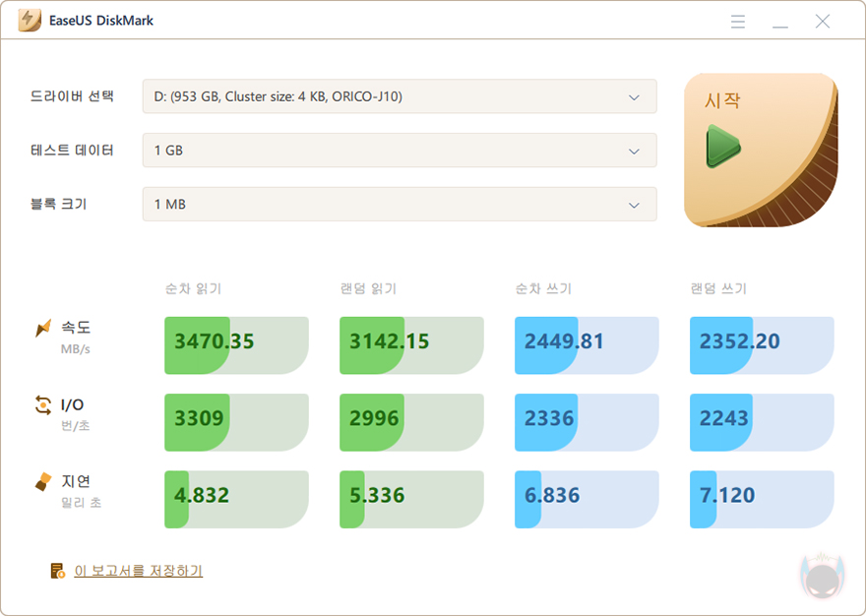Expand the 1 MB dropdown chevron
The width and height of the screenshot is (866, 616).
634,205
